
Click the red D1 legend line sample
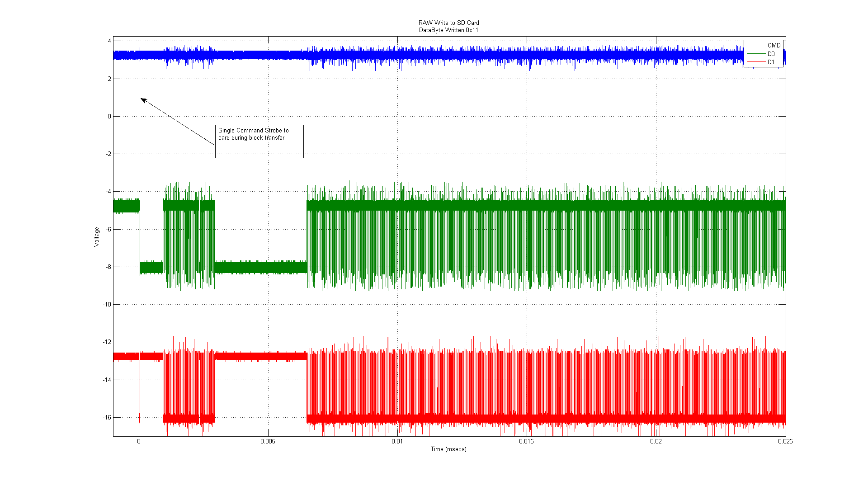point(755,62)
